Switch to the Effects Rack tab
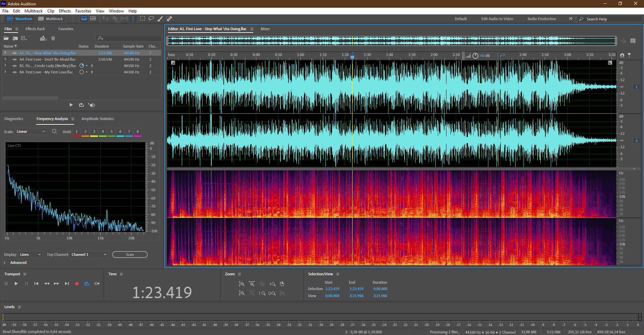The image size is (644, 335). (35, 29)
